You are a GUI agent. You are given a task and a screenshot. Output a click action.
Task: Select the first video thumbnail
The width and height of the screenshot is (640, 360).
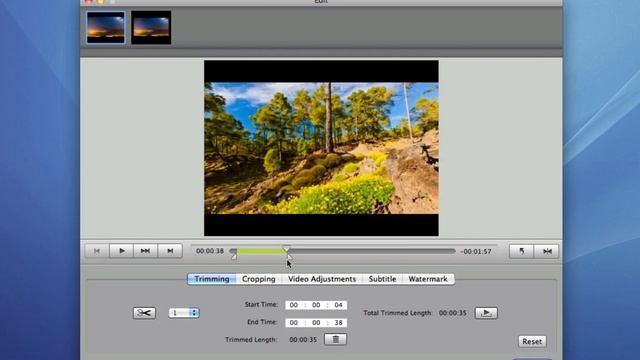[x=106, y=27]
